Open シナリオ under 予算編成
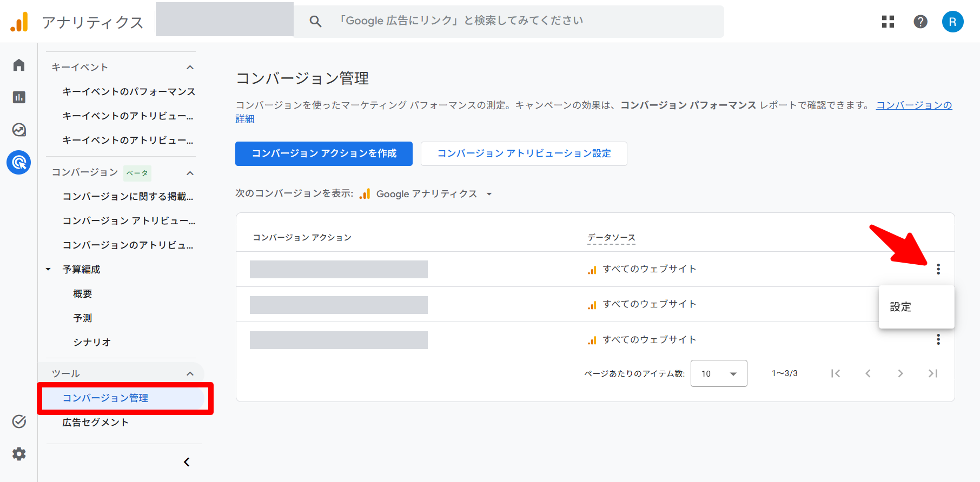This screenshot has height=482, width=980. 92,342
